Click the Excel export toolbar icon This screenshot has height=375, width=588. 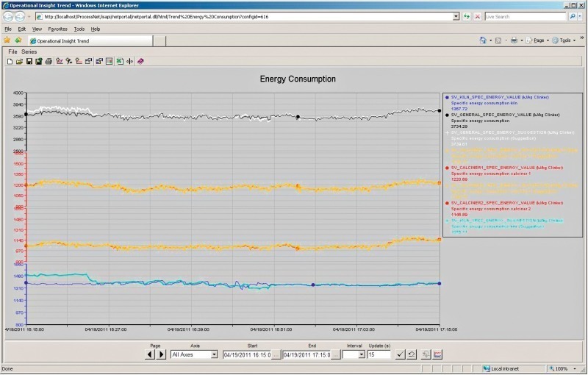(119, 62)
